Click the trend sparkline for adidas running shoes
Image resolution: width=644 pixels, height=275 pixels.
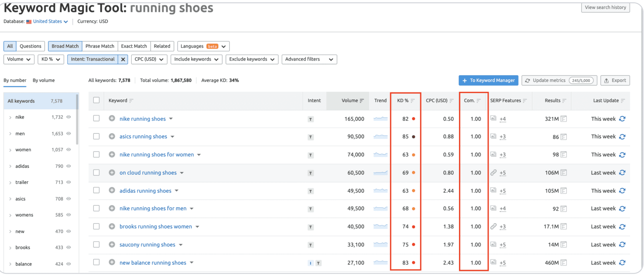pos(380,190)
